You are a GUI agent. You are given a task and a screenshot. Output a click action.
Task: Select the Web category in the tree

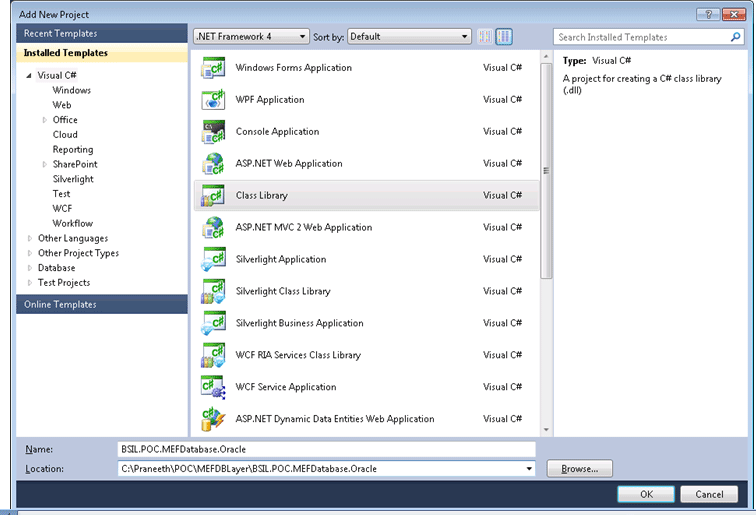tap(62, 105)
